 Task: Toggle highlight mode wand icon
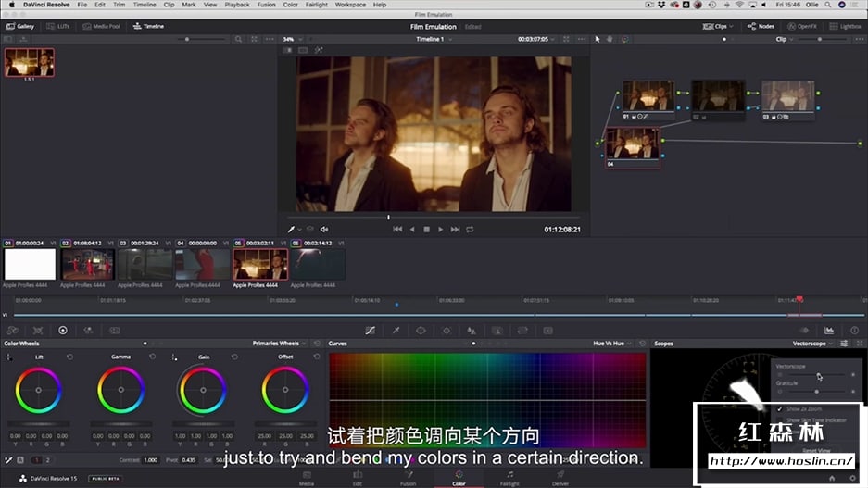(x=319, y=50)
